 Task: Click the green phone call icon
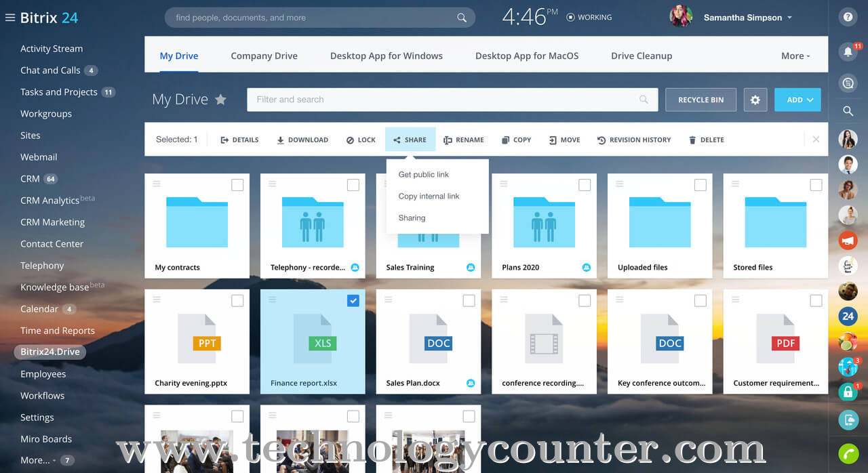point(848,453)
